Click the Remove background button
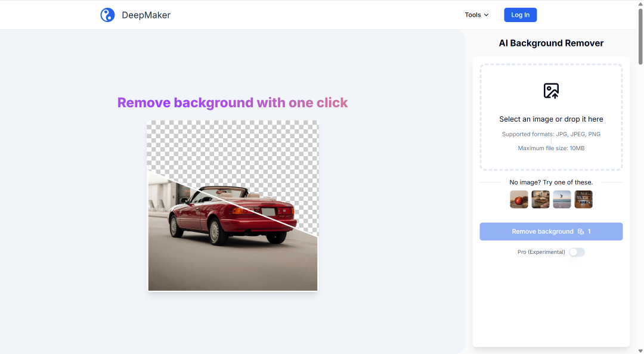The image size is (644, 354). 551,232
